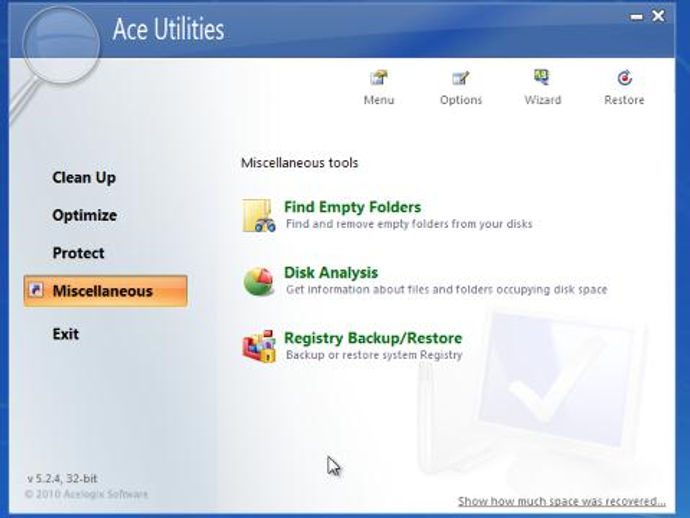The image size is (690, 518).
Task: Click 'Get information about files and folders' description
Action: [x=447, y=290]
